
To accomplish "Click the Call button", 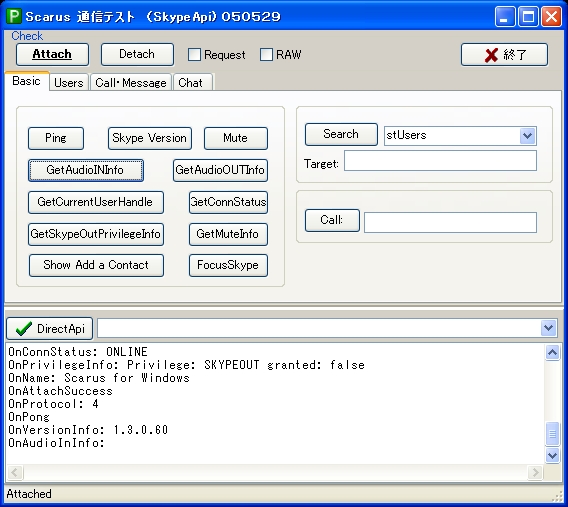I will point(332,220).
